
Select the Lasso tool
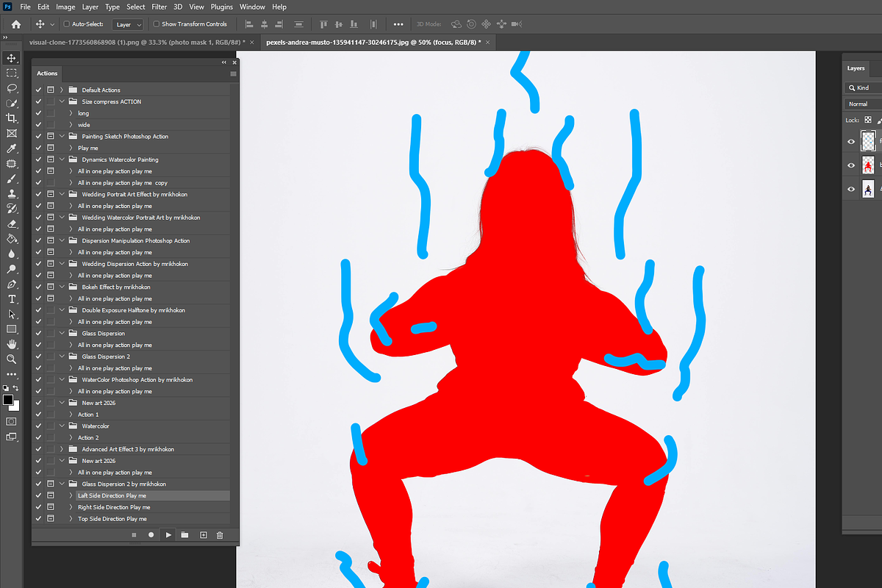pos(11,88)
